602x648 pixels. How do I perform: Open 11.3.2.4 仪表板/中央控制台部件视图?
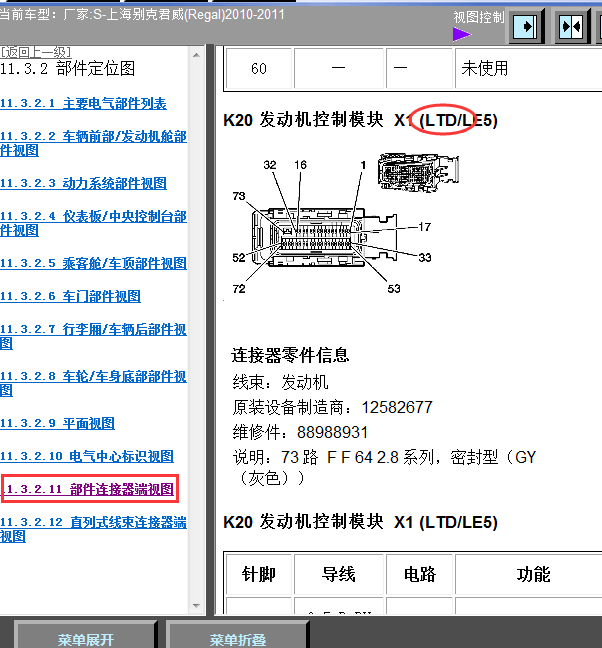(x=93, y=223)
